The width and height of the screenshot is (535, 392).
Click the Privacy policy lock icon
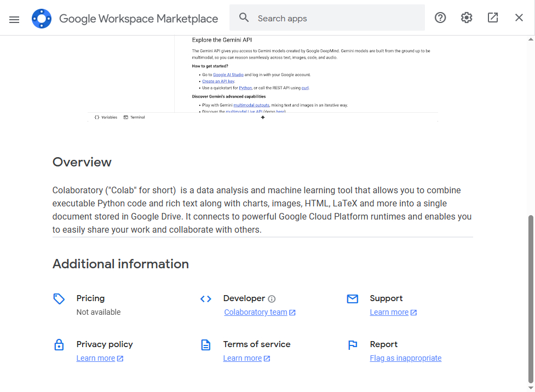point(59,345)
